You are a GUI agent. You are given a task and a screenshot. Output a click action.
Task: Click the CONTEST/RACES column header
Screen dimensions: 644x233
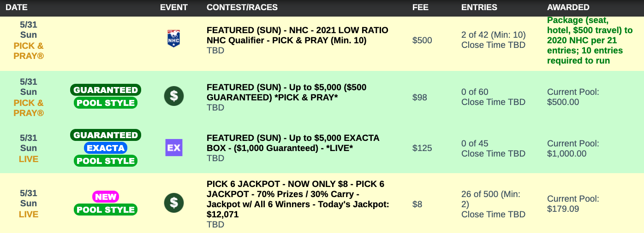[242, 7]
